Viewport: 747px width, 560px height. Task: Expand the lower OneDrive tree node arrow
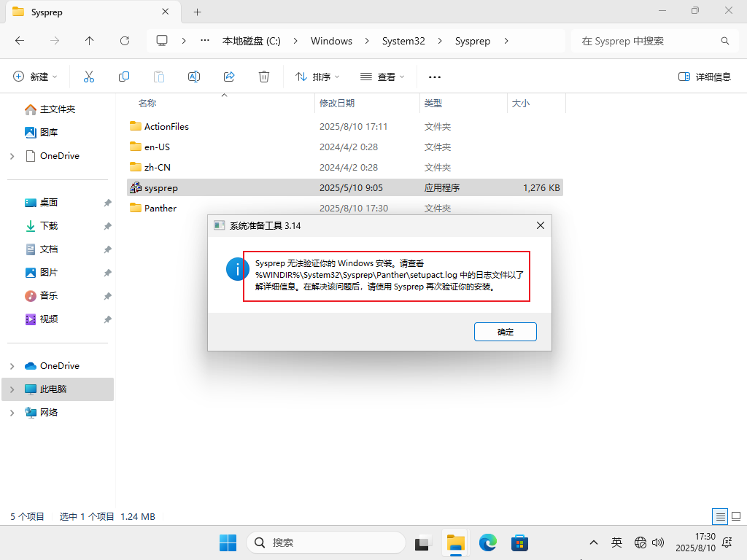pyautogui.click(x=12, y=366)
